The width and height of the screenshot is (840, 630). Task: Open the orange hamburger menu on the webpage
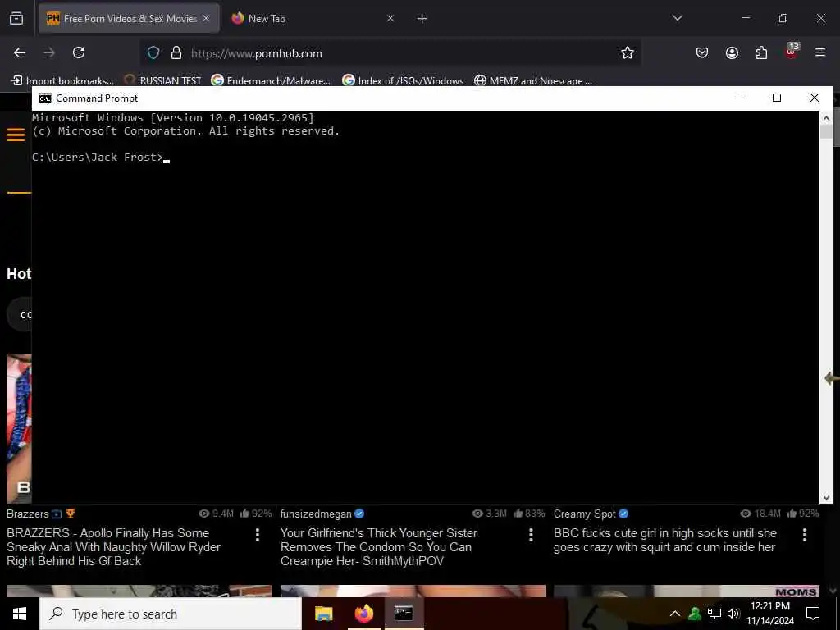16,135
